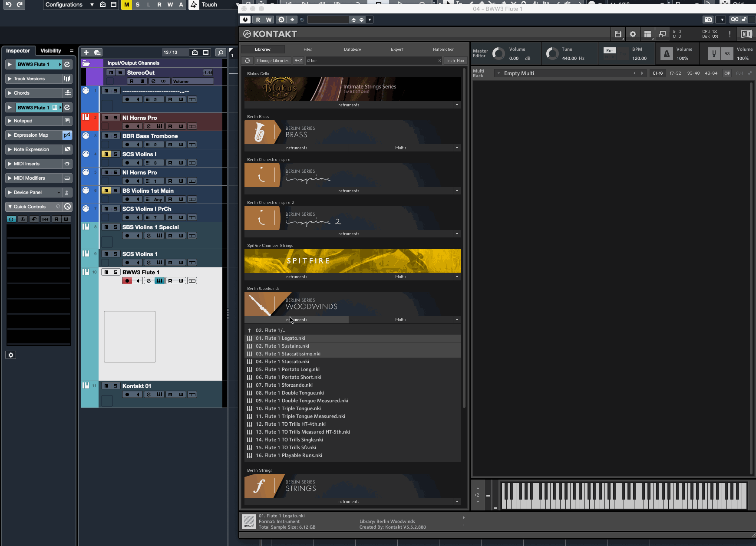Screen dimensions: 756x546
Task: Open Kontakt's save/load disk menu
Action: point(618,34)
